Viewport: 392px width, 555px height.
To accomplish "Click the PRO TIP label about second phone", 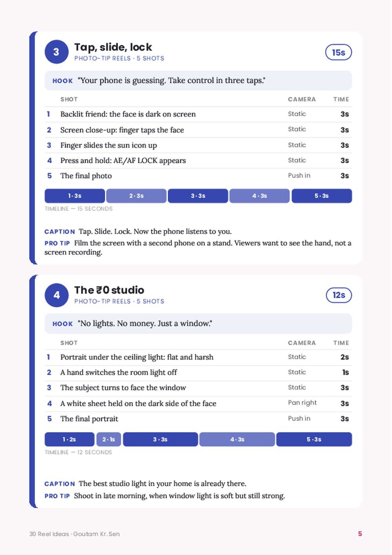I will [57, 243].
